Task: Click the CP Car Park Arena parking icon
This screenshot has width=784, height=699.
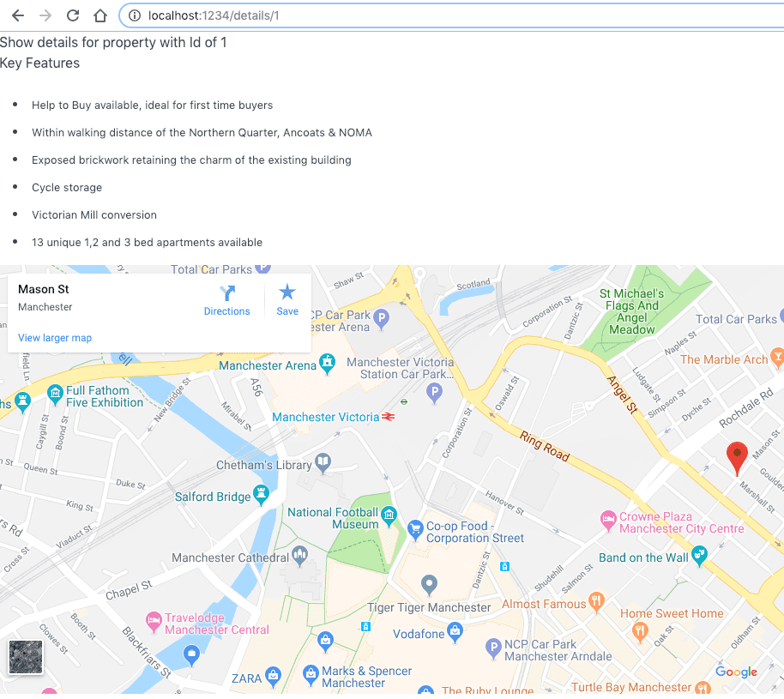Action: (382, 319)
